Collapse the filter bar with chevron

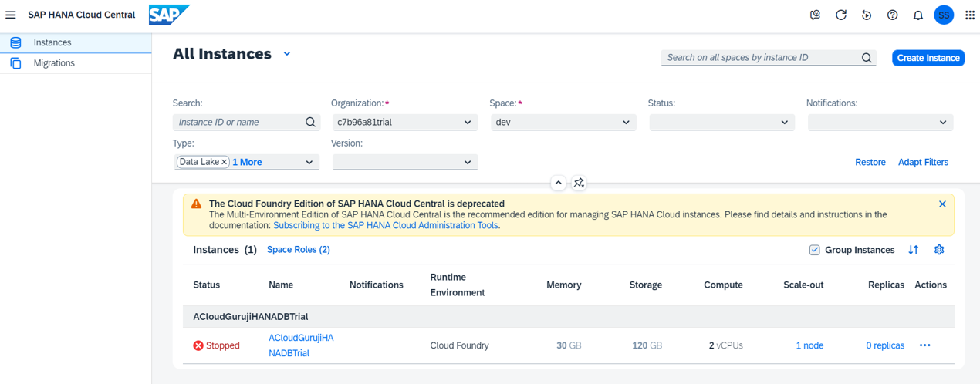[558, 183]
